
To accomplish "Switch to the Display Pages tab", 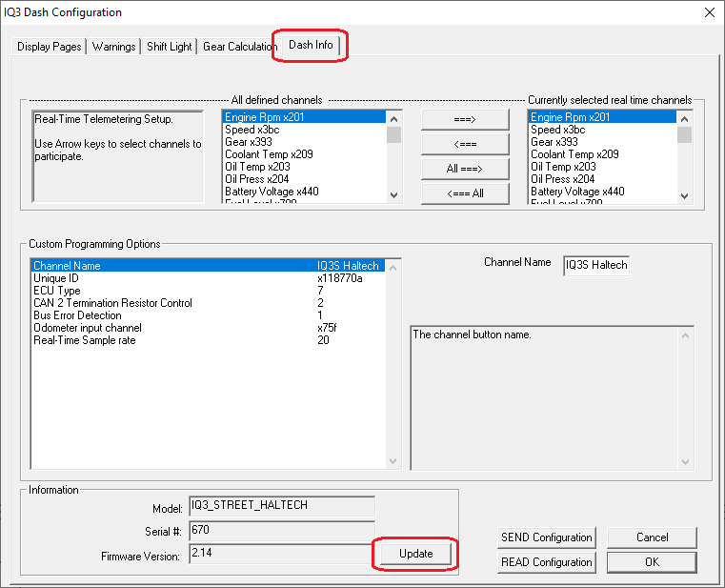I will [x=49, y=47].
